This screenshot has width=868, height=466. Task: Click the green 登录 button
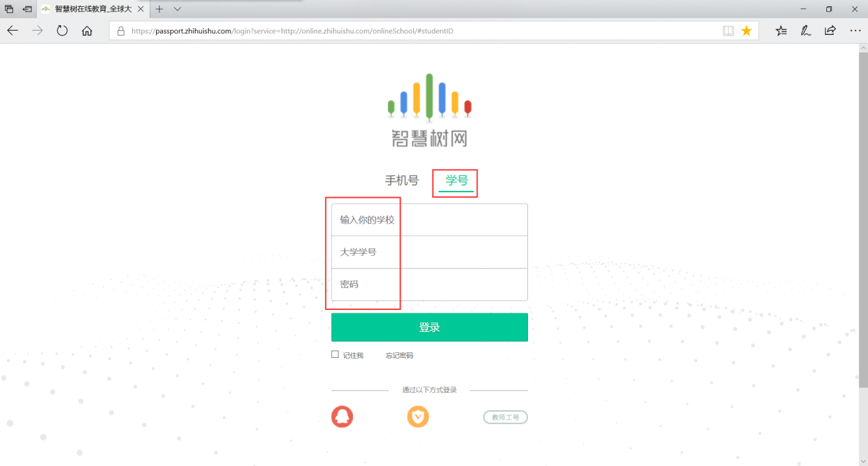coord(430,327)
